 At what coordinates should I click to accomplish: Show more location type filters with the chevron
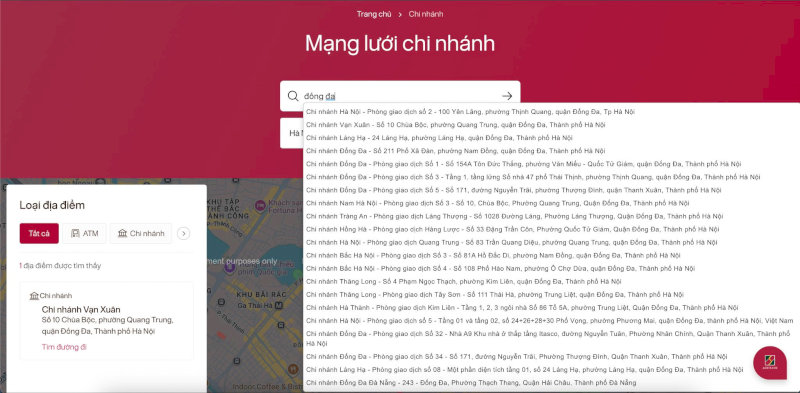point(184,233)
